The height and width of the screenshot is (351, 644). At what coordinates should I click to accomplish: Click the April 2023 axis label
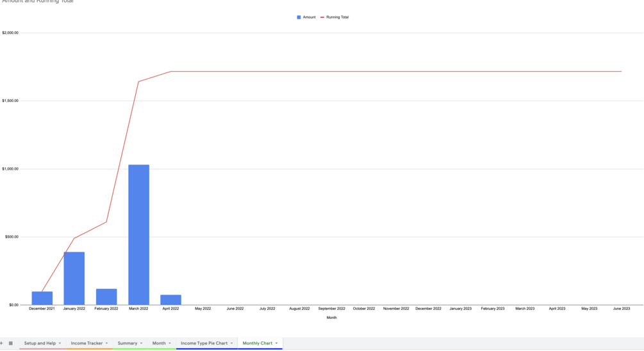click(557, 309)
